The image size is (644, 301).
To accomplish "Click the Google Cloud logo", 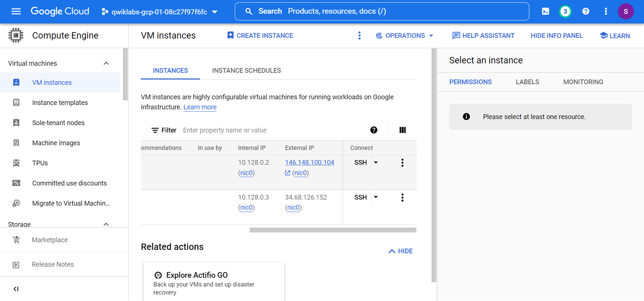I will pos(60,11).
